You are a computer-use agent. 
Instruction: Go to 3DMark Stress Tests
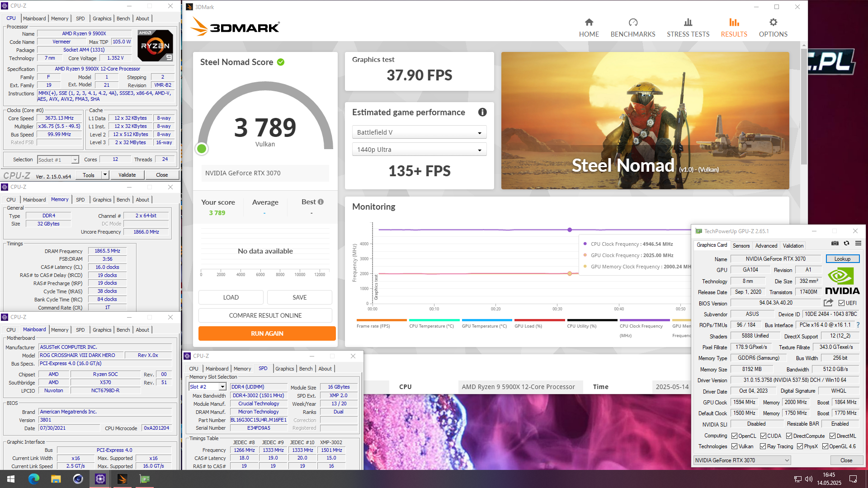click(688, 28)
